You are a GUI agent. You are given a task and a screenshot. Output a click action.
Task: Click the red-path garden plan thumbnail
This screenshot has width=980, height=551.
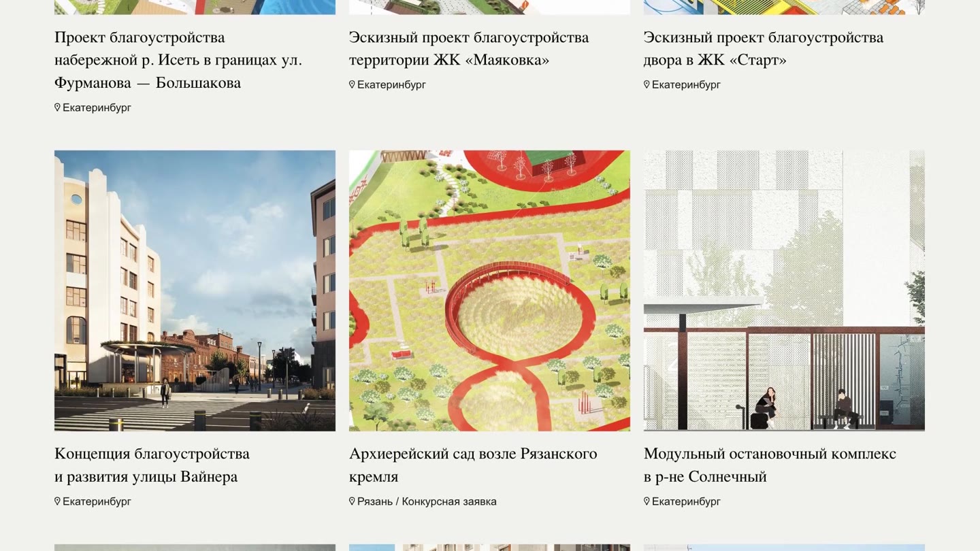(489, 290)
